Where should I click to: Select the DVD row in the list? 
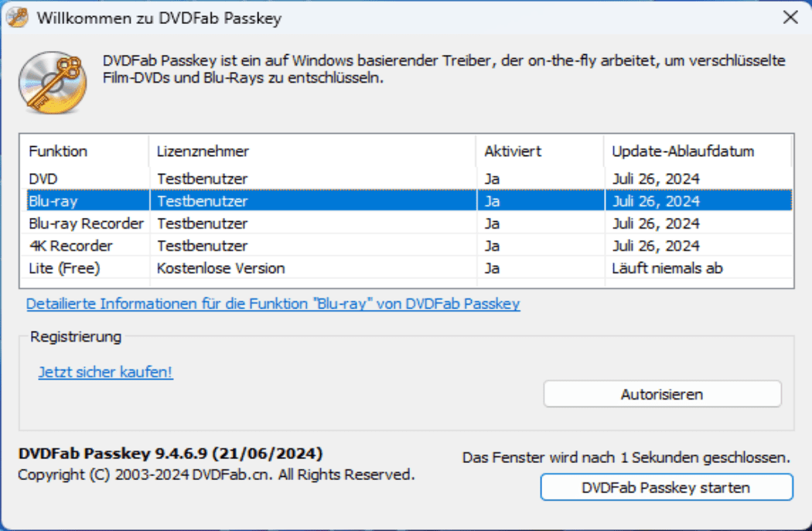tap(409, 179)
